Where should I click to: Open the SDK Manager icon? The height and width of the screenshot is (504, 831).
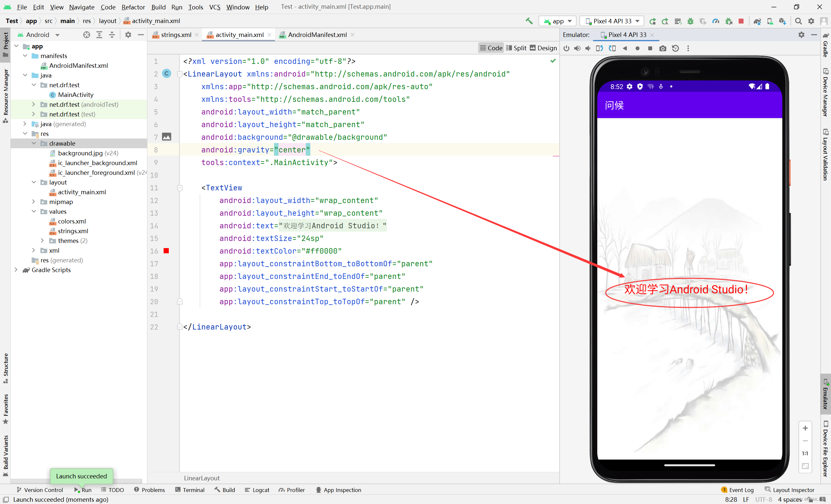[x=782, y=21]
